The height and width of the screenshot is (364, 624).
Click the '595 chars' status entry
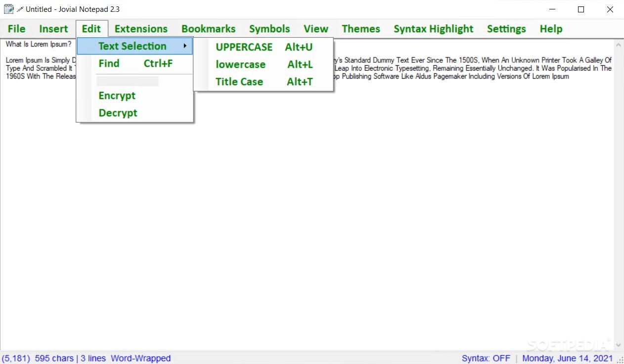coord(54,359)
